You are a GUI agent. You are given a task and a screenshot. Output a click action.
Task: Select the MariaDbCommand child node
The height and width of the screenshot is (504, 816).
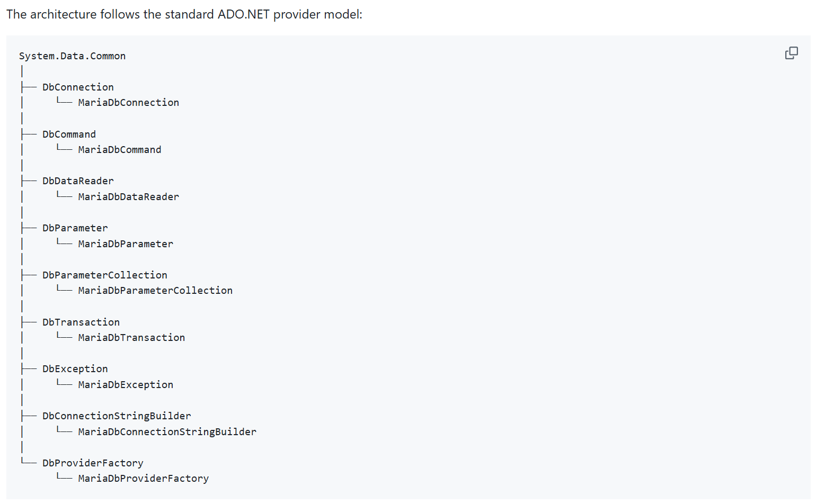pyautogui.click(x=120, y=150)
